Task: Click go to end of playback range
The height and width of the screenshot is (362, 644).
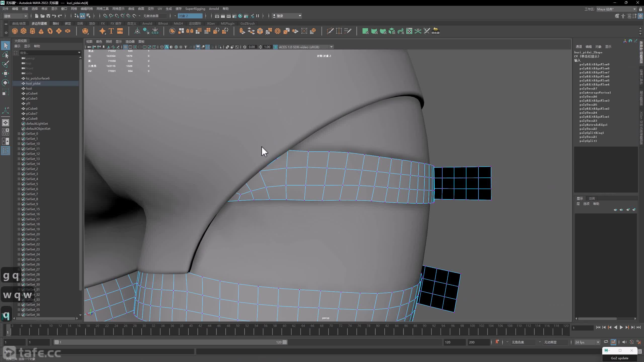Action: [638, 327]
